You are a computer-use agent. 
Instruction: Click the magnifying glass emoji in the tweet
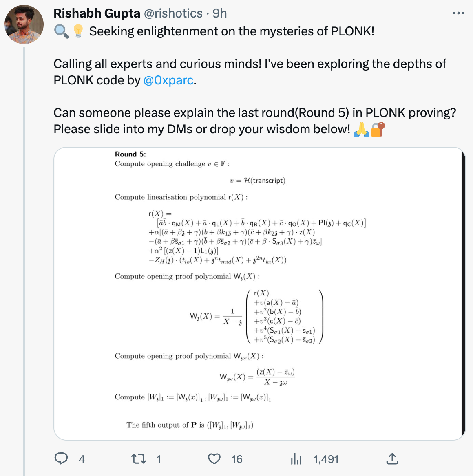(61, 31)
